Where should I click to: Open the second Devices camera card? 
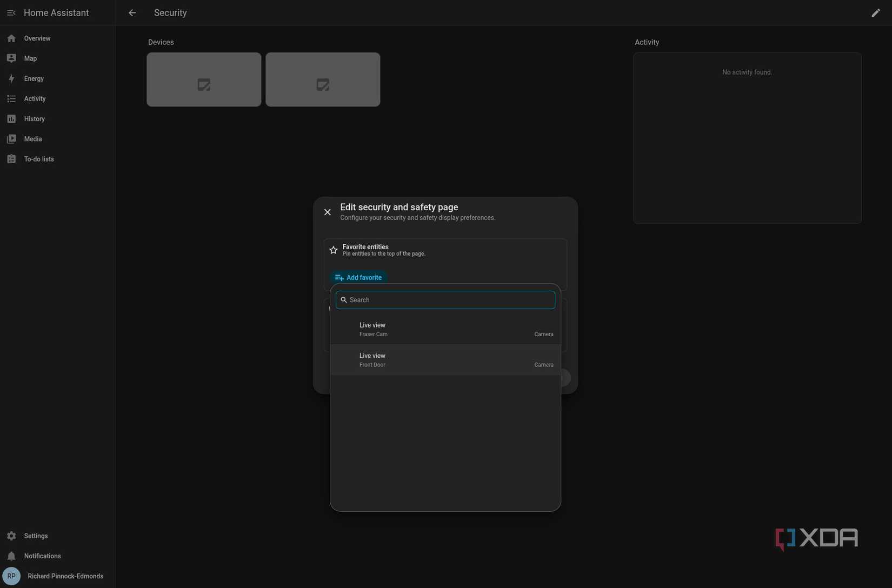tap(323, 79)
